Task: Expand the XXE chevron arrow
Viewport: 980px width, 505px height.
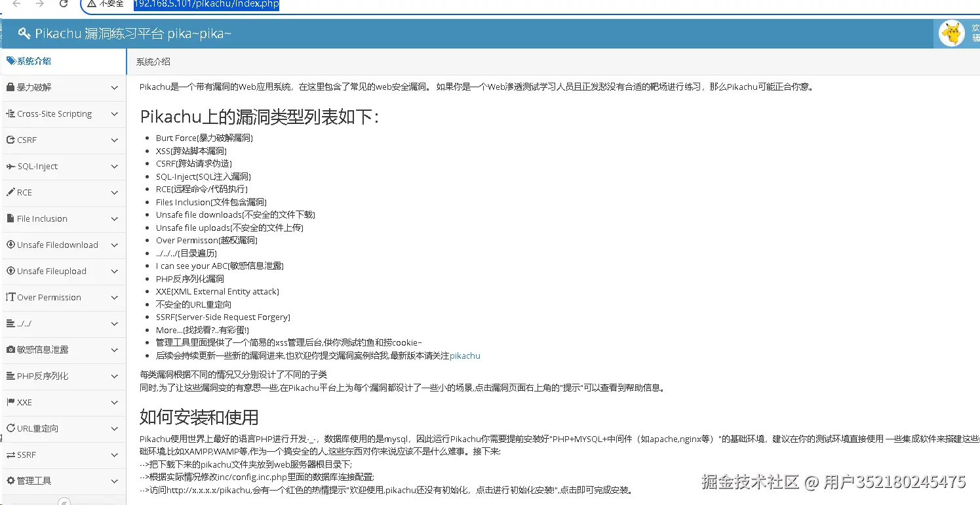Action: (x=115, y=403)
